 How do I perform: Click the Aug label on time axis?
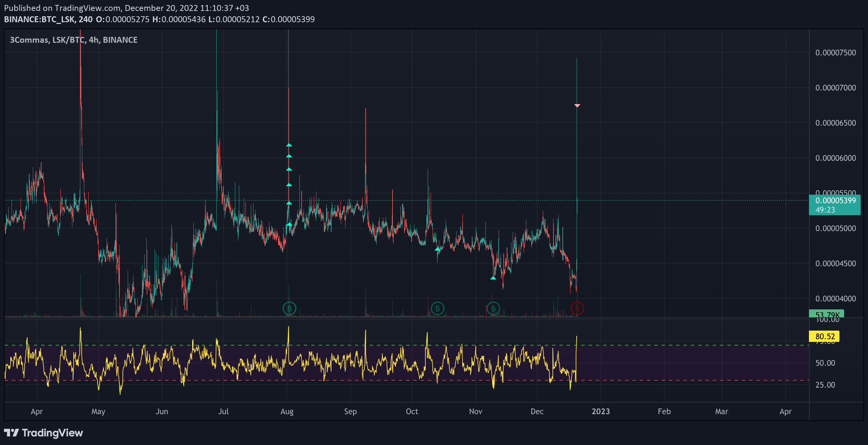click(287, 411)
